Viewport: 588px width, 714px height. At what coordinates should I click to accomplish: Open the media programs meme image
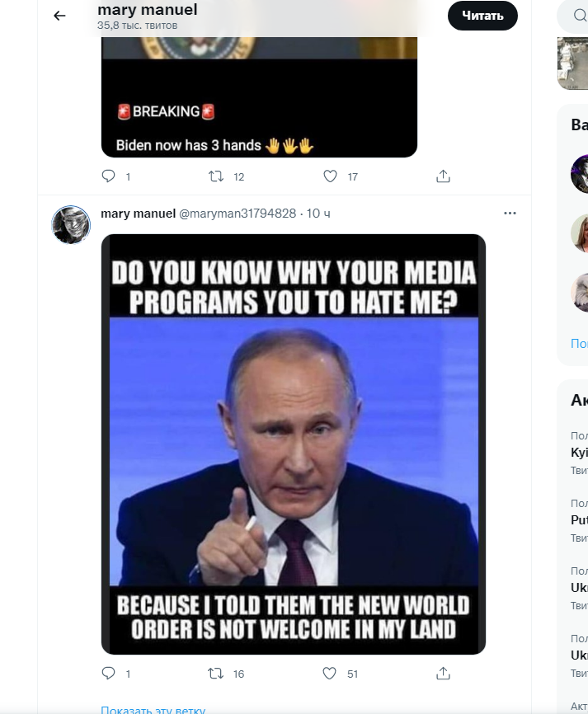pyautogui.click(x=293, y=444)
